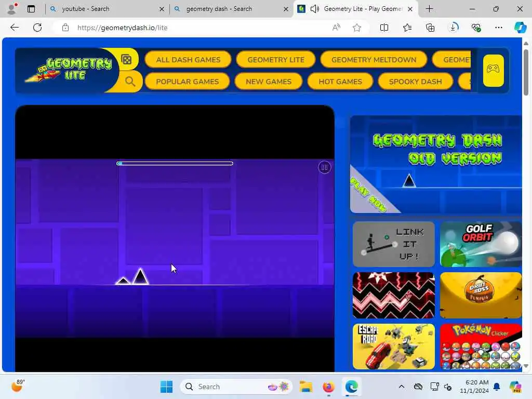
Task: Open the Collections panel
Action: point(430,28)
